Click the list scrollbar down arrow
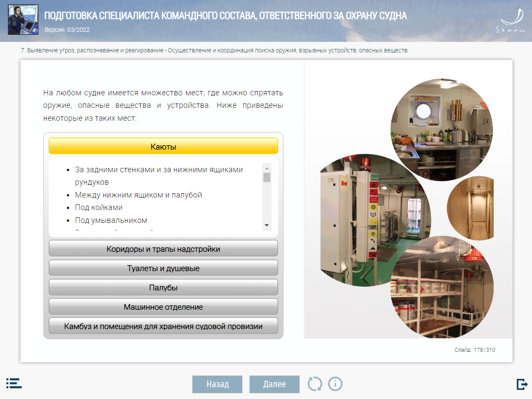The width and height of the screenshot is (532, 399). [x=267, y=225]
